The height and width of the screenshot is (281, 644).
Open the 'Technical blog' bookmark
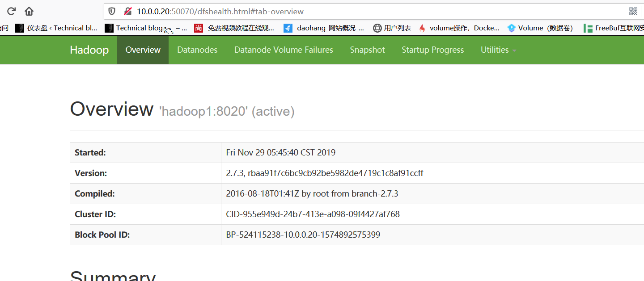pyautogui.click(x=146, y=28)
